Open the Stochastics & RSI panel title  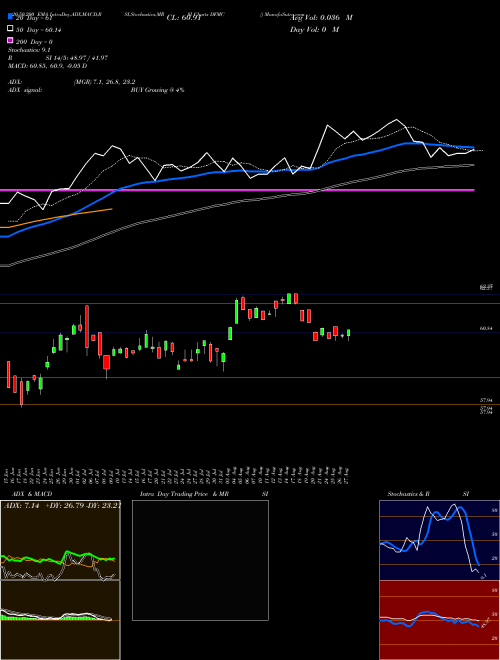(428, 494)
